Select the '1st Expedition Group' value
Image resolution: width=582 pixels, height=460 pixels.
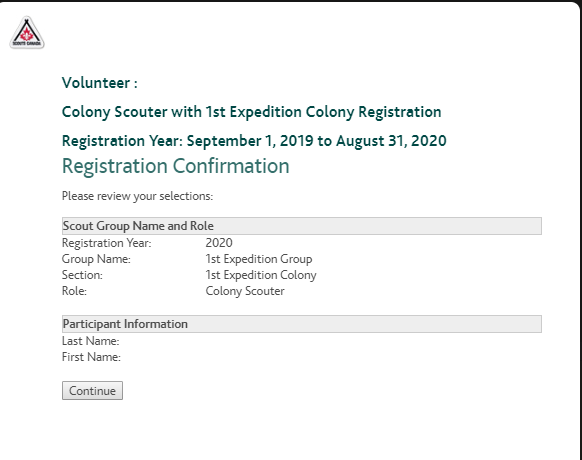[x=259, y=259]
